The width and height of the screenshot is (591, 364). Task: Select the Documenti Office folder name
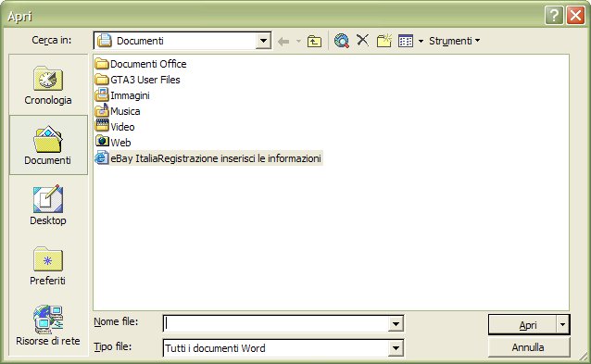148,64
